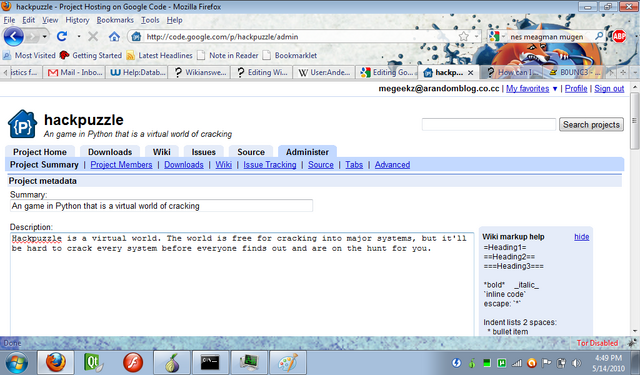Edit the Summary text field
Screen dimensions: 640x375
coord(161,206)
